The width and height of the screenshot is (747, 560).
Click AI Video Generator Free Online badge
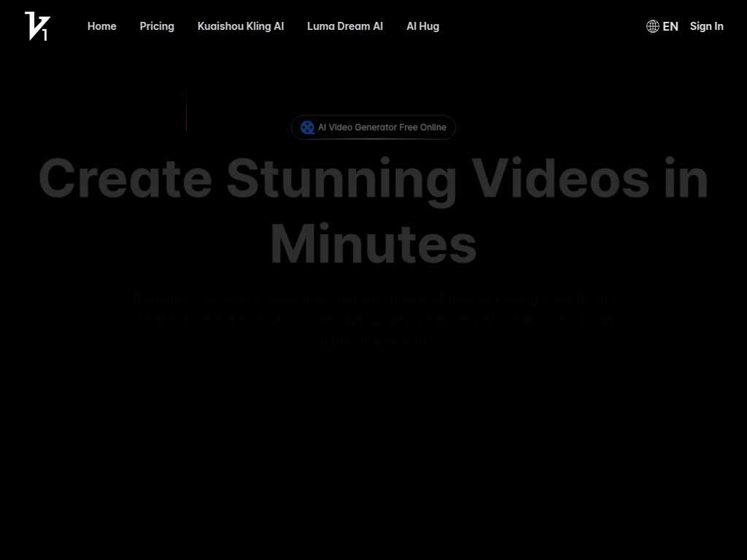(x=373, y=127)
